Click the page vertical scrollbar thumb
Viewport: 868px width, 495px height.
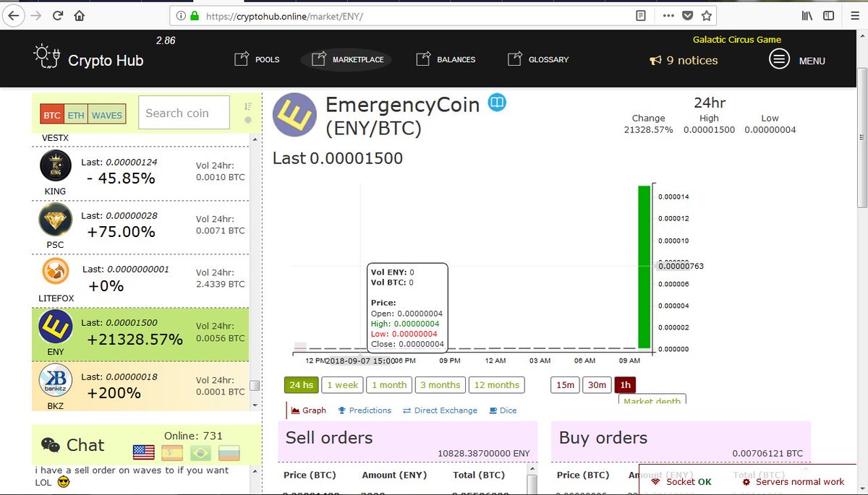tap(861, 137)
